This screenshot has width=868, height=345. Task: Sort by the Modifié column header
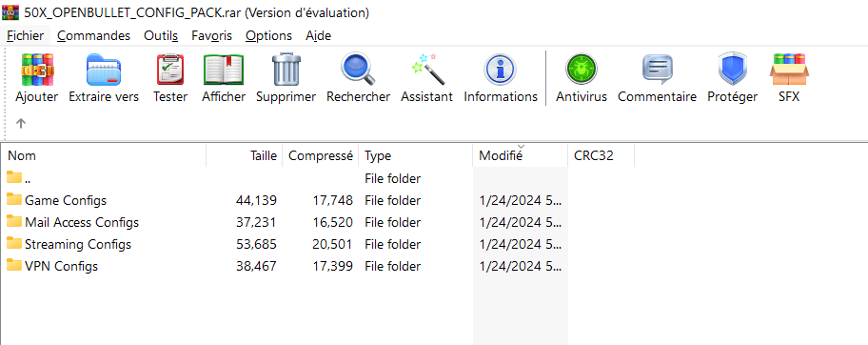(521, 156)
